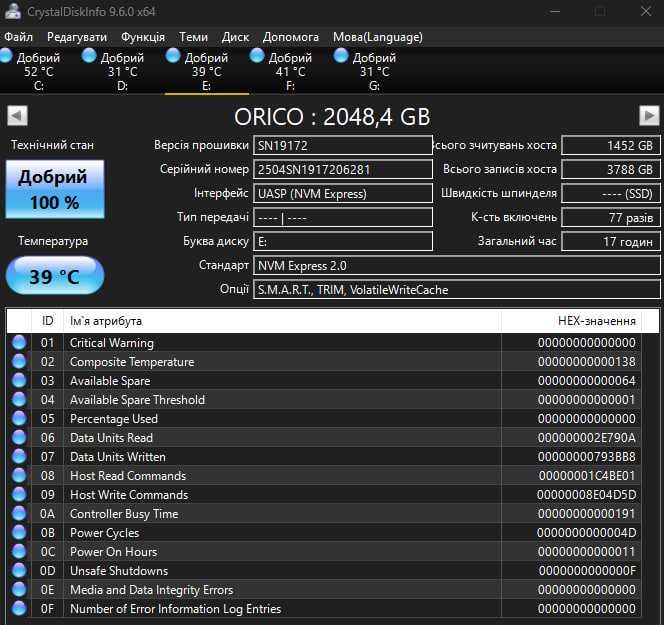Select drive E: at 39 °C

[x=206, y=71]
